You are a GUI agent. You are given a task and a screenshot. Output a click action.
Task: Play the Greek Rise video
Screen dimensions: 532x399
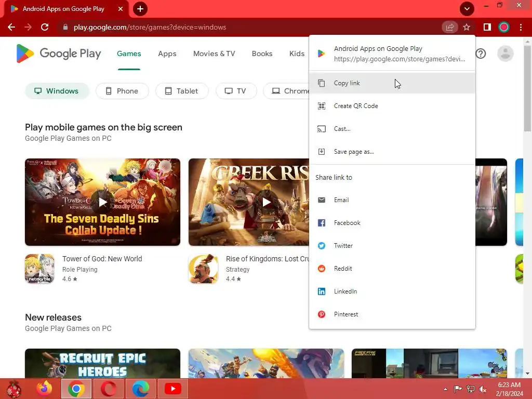click(x=267, y=203)
